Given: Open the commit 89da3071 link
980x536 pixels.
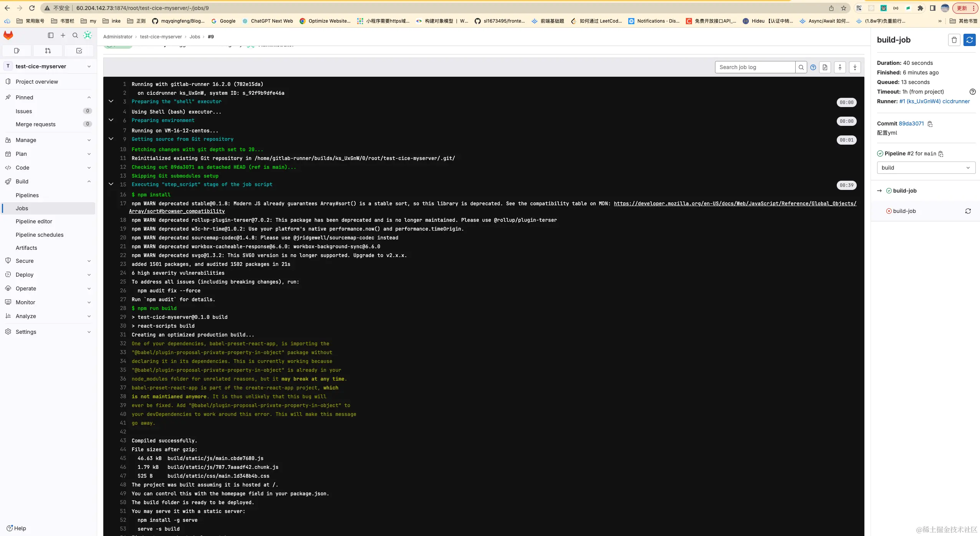Looking at the screenshot, I should coord(911,124).
